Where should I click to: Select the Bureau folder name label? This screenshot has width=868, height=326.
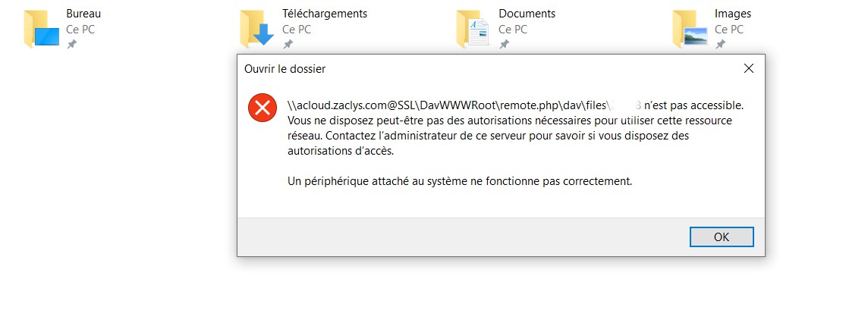click(x=83, y=14)
